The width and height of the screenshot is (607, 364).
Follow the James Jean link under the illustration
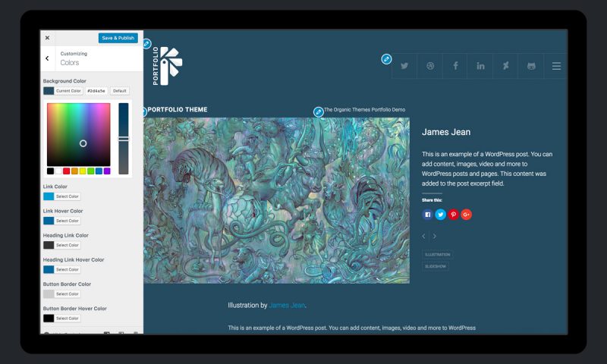point(287,305)
